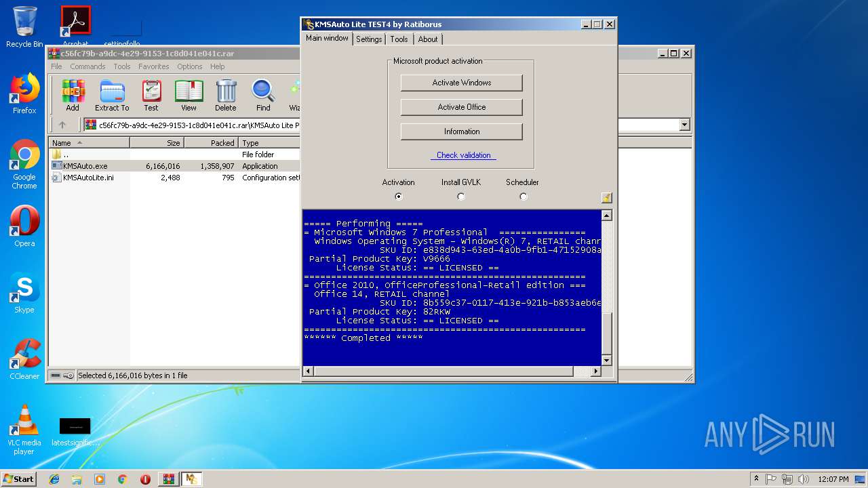
Task: Select the Scheduler radio button
Action: tap(523, 197)
